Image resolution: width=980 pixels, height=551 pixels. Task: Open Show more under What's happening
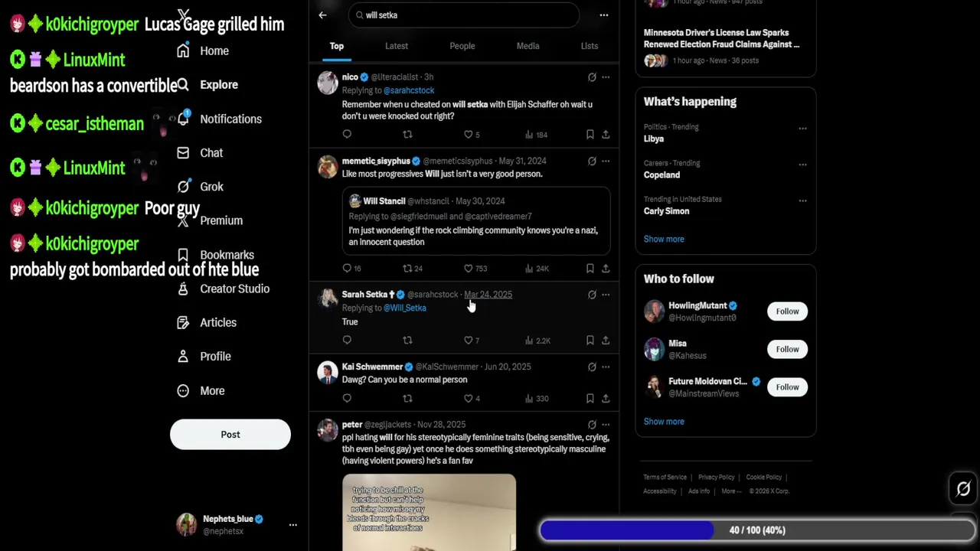(664, 239)
